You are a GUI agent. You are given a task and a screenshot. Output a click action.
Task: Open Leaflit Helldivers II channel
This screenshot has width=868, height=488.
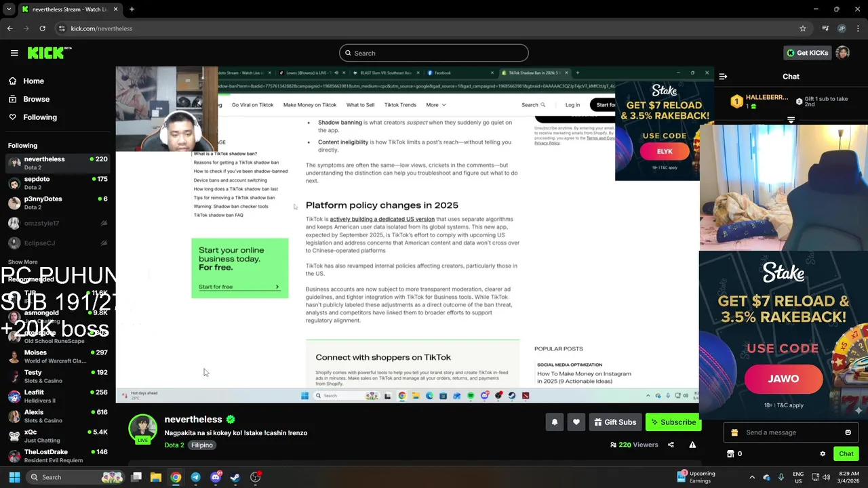click(x=58, y=396)
